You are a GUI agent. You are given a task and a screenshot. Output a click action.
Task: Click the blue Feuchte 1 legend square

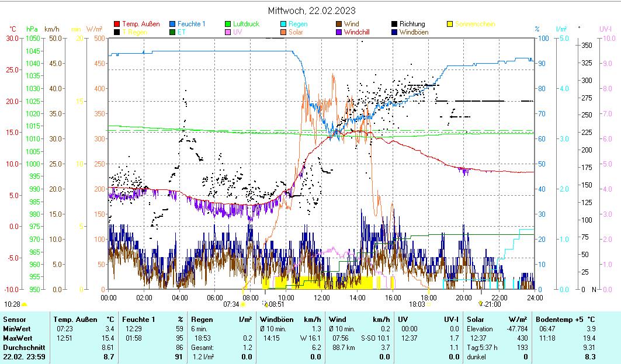[x=173, y=24]
